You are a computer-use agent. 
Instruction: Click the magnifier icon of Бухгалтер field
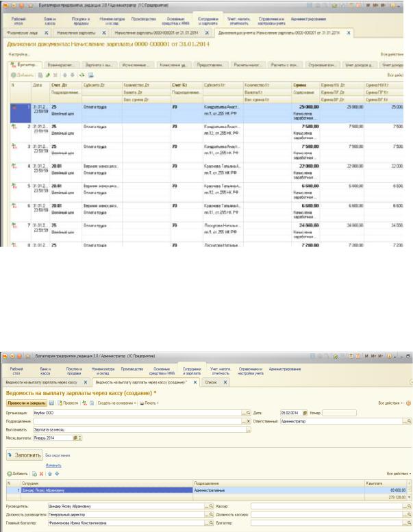tap(410, 523)
